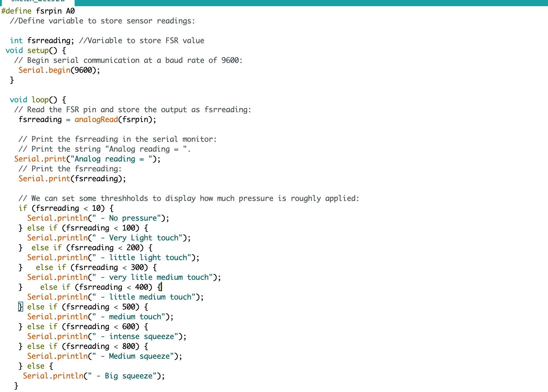
Task: Click the 'else if (fsrreading < 400)' line
Action: coord(90,287)
